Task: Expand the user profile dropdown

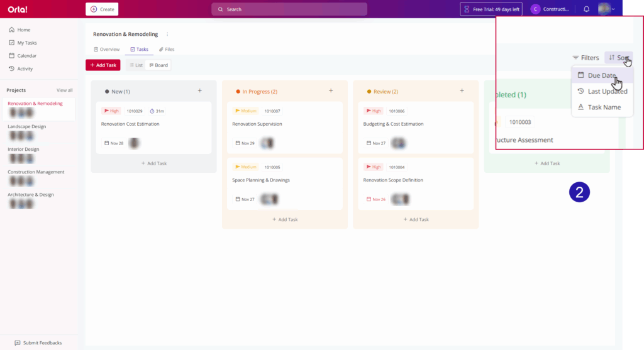Action: click(607, 9)
